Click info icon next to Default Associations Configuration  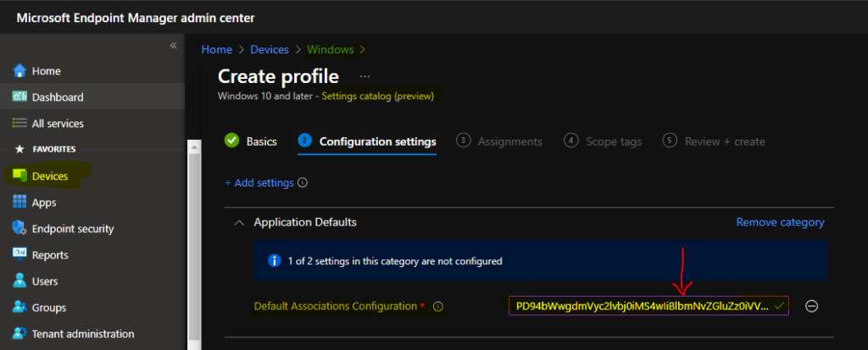[438, 306]
